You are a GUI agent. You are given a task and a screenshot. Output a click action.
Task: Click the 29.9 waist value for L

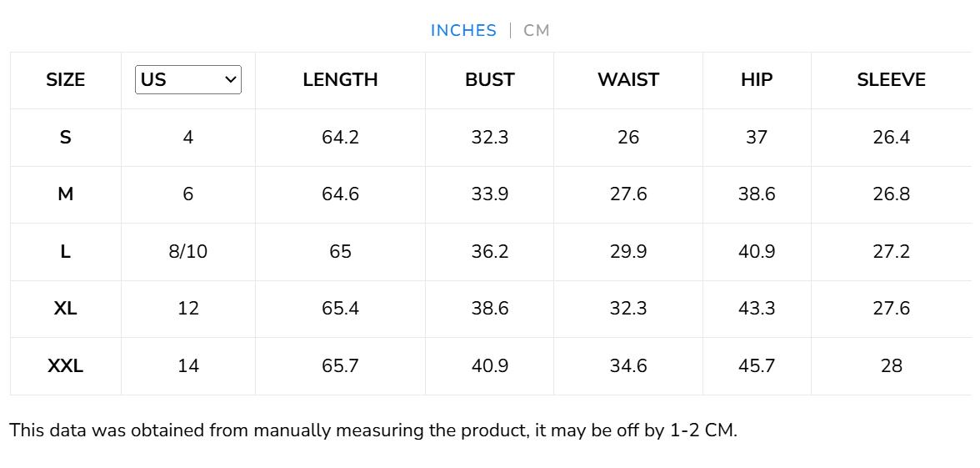click(x=628, y=252)
